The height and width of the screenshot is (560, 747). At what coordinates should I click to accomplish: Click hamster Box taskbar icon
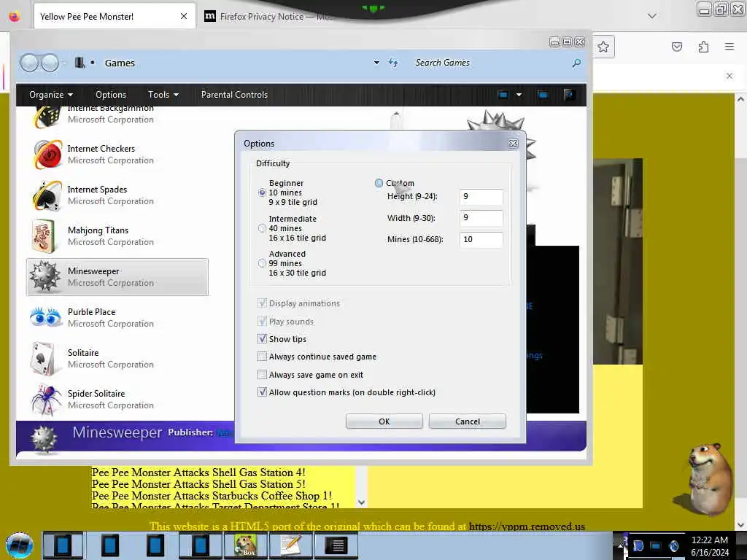point(245,545)
